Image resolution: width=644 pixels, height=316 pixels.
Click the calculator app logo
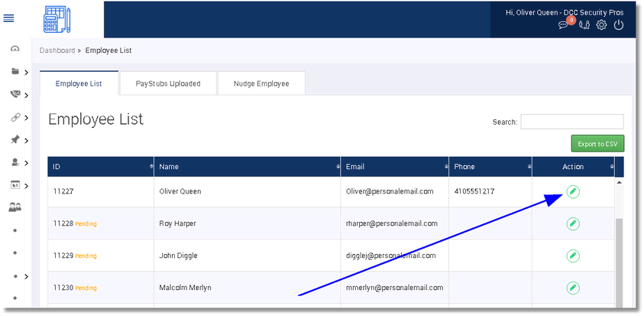coord(57,19)
